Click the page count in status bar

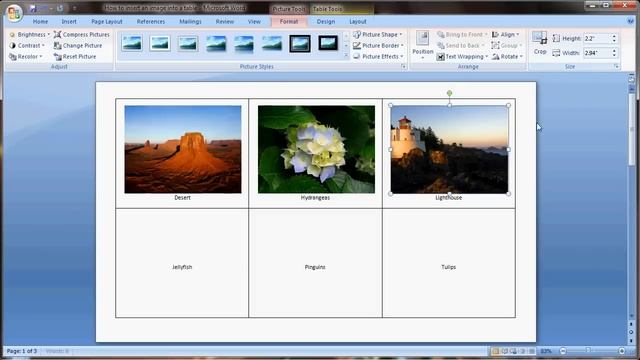point(22,351)
